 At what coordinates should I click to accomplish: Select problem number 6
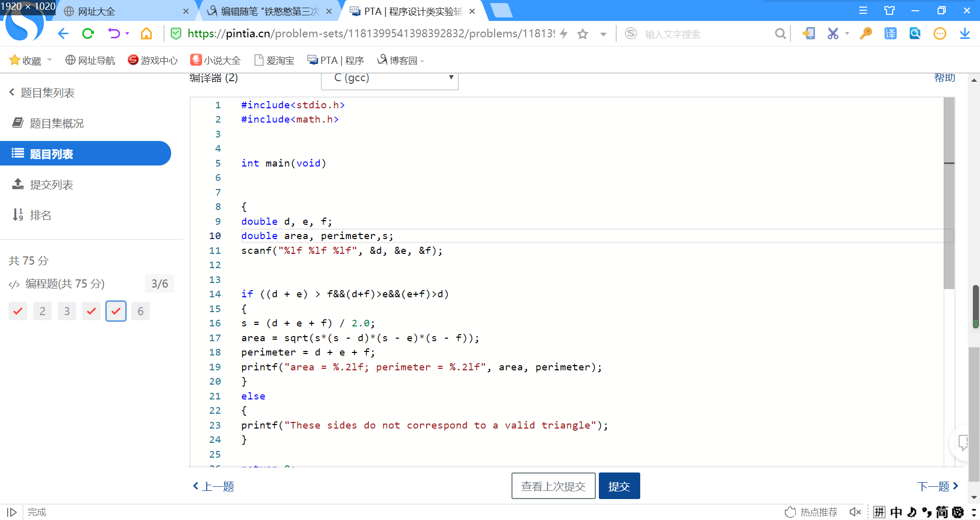tap(141, 311)
